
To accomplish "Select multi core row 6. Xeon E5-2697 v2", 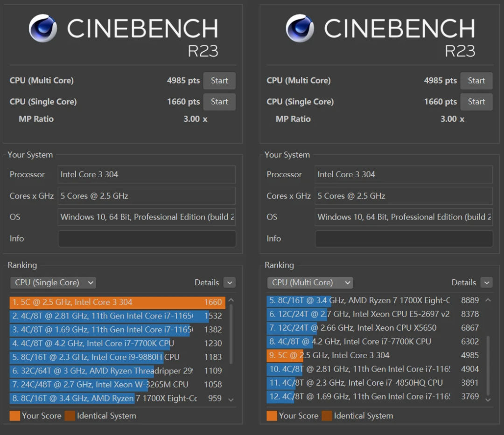I will tap(374, 314).
